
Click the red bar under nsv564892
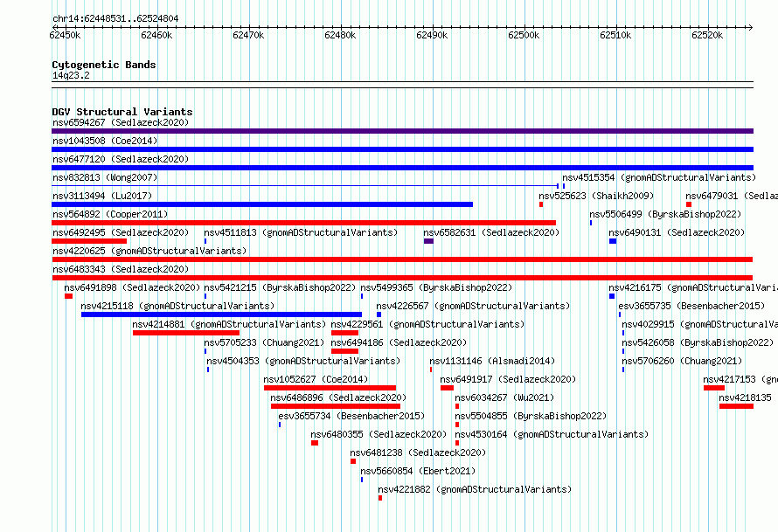(x=303, y=223)
